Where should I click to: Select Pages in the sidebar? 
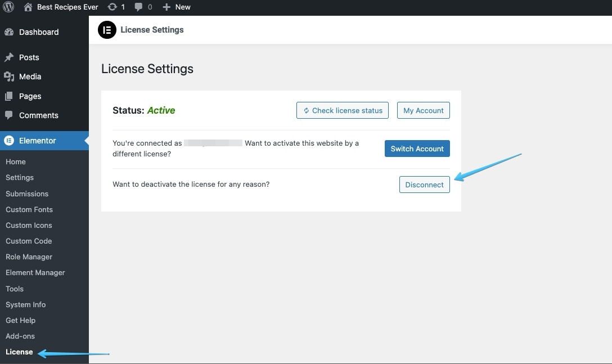coord(30,96)
